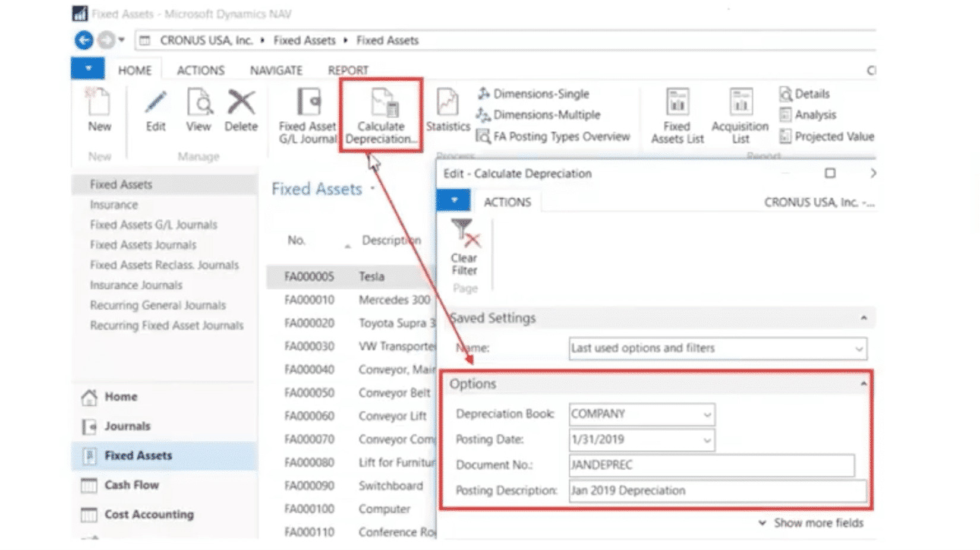Select asset FA000020 Toyota Supra
Screen dimensions: 980x550
[351, 323]
